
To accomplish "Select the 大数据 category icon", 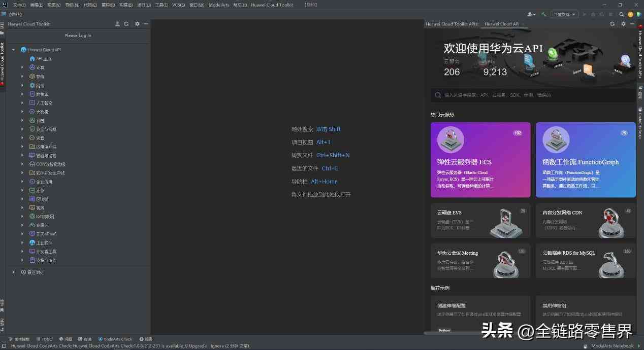I will [x=32, y=112].
